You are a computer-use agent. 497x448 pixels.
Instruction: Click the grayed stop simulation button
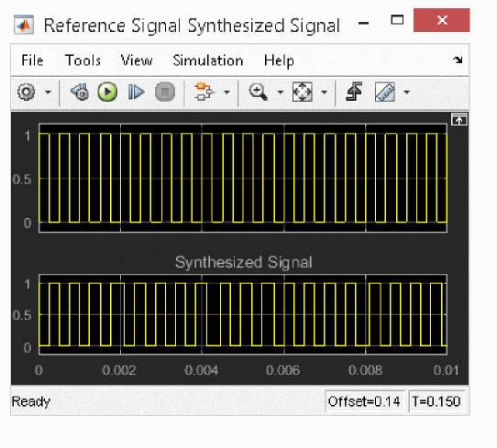165,93
